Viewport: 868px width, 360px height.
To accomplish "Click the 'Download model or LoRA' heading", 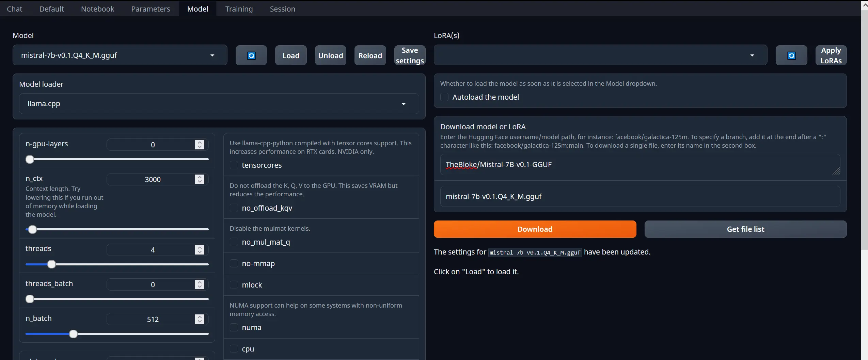I will point(483,127).
